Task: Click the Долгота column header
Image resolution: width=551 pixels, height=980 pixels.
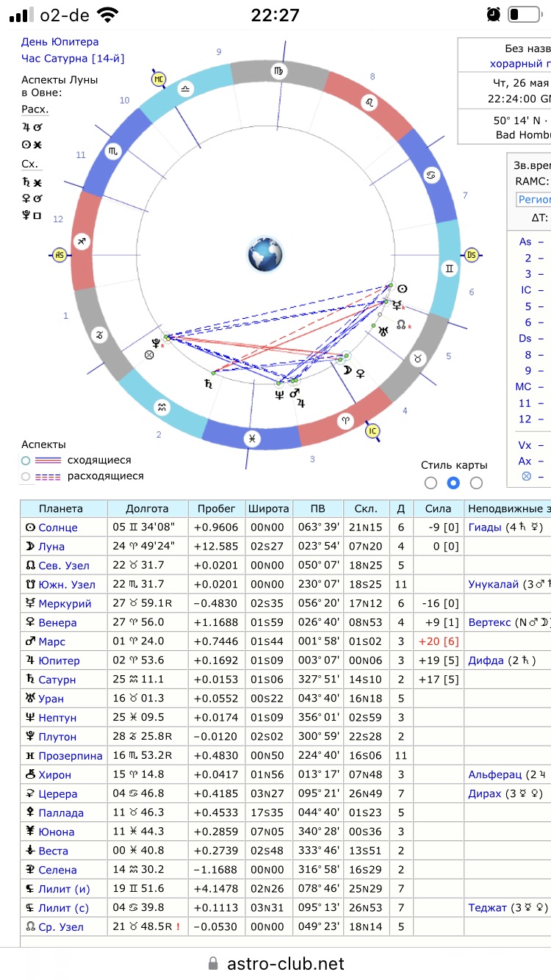Action: [x=147, y=508]
